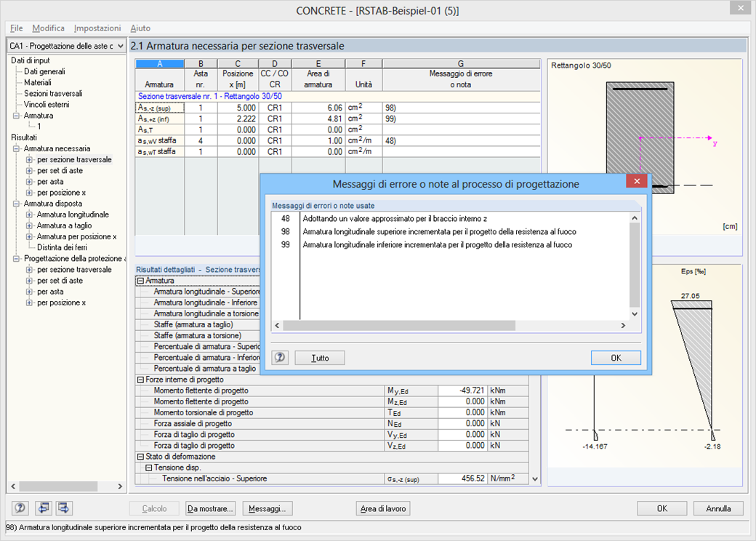
Task: Select the As,-z (sup) table cell
Action: [x=160, y=108]
